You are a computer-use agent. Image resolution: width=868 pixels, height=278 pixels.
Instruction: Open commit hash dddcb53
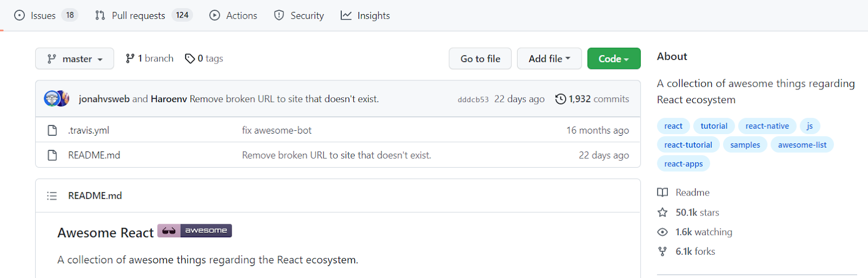[473, 99]
